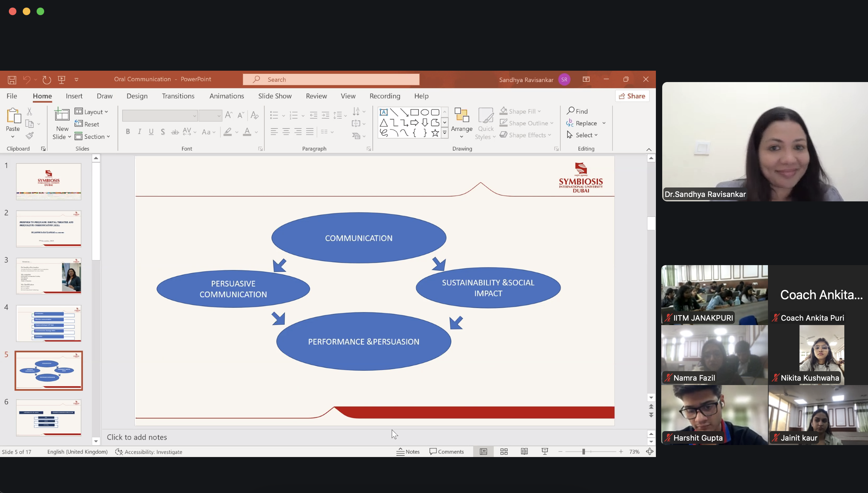Click the Save icon in title bar
The height and width of the screenshot is (493, 868).
pyautogui.click(x=12, y=80)
